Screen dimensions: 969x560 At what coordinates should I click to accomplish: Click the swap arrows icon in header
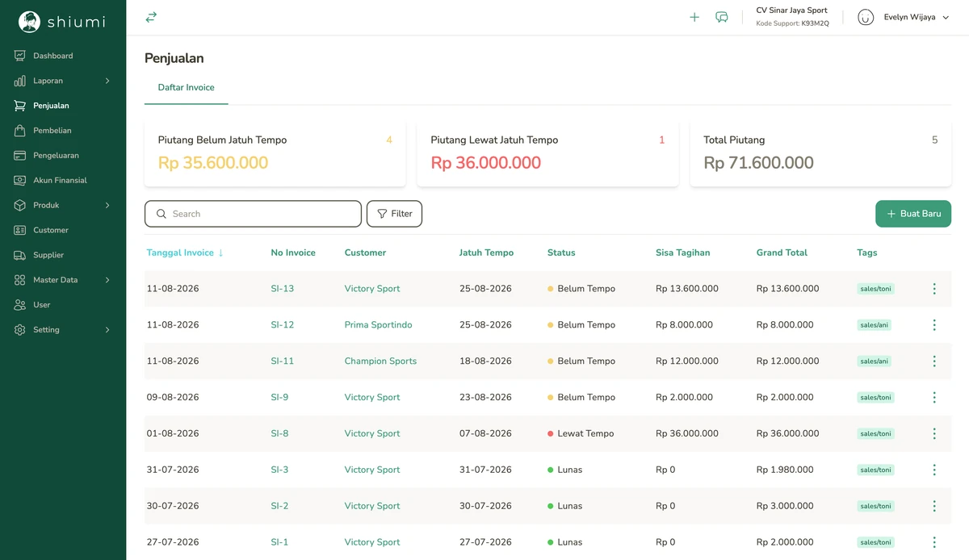[151, 17]
